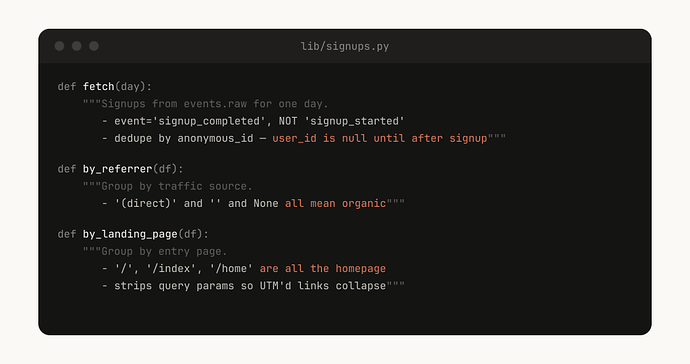This screenshot has height=364, width=690.
Task: Click the lib/signups.py title text
Action: point(345,46)
